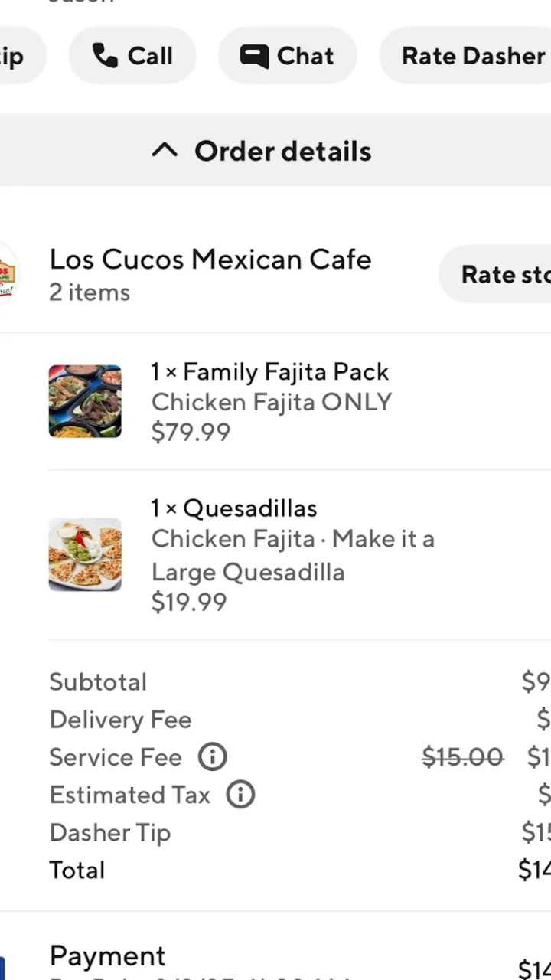Tap the Rate store button
Screen dimensions: 551x980
coord(495,274)
